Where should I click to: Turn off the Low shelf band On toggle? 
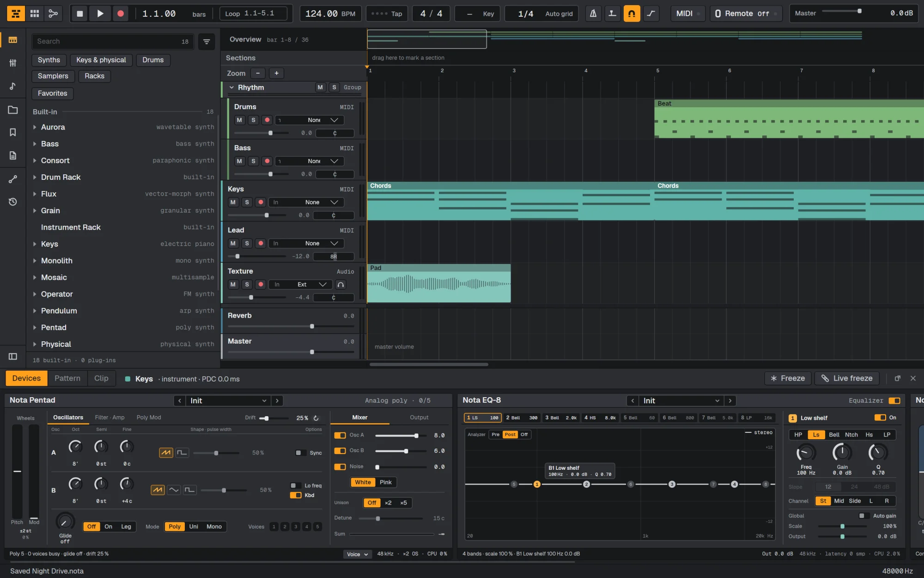coord(880,418)
